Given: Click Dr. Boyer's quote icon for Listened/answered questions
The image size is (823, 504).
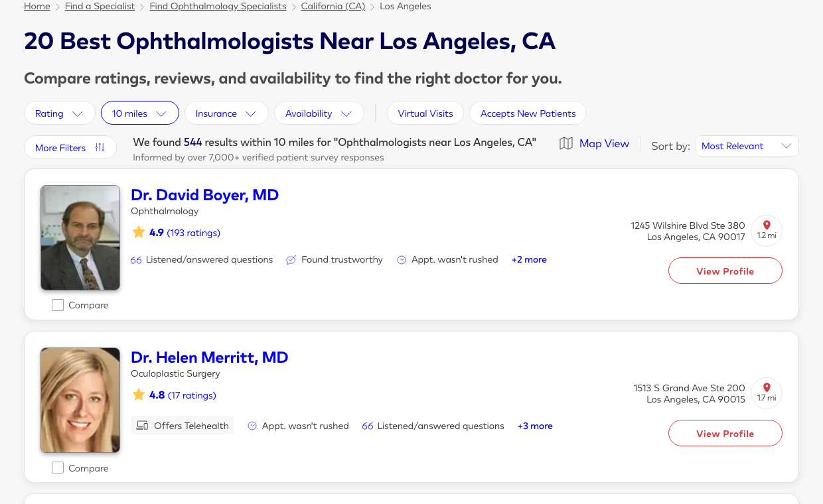Looking at the screenshot, I should 136,260.
